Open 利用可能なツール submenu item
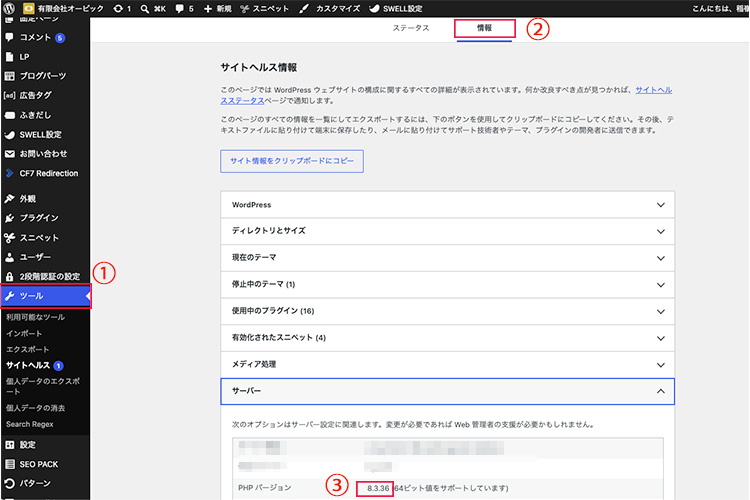The image size is (750, 500). pyautogui.click(x=35, y=317)
